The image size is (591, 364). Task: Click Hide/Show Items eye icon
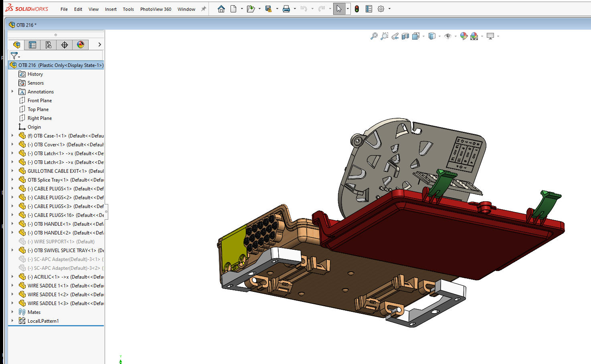pyautogui.click(x=448, y=36)
